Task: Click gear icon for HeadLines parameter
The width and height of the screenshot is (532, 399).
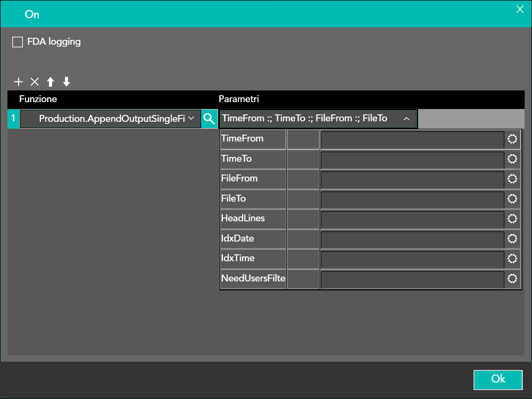Action: coord(512,219)
